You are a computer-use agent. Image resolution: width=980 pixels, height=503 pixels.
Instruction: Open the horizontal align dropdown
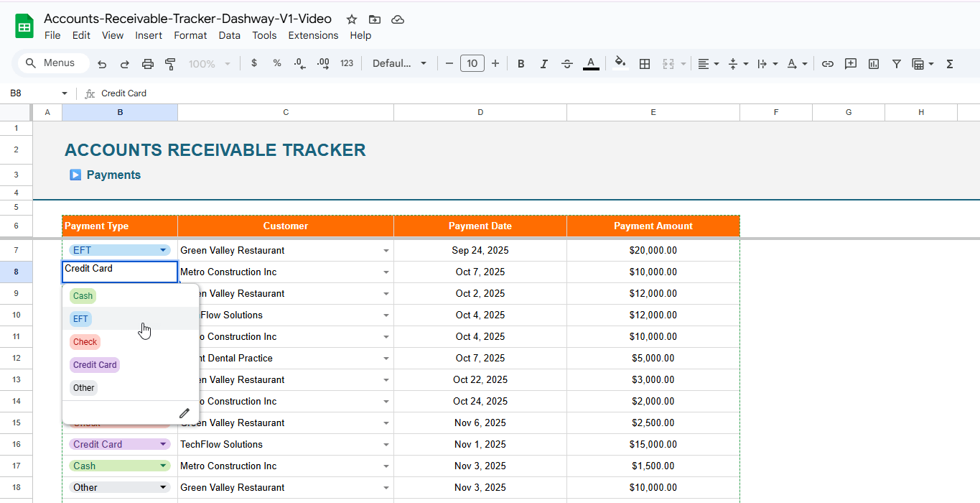click(708, 64)
